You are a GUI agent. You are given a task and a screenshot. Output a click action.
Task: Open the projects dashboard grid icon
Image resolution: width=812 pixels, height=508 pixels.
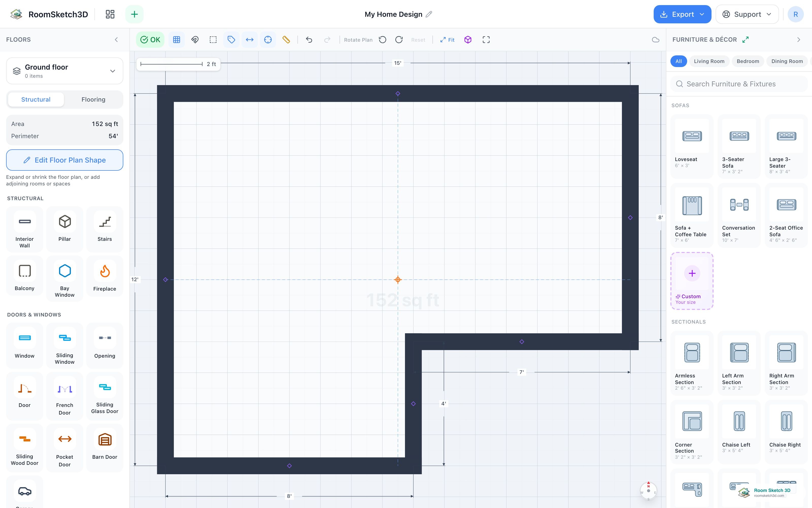coord(110,14)
